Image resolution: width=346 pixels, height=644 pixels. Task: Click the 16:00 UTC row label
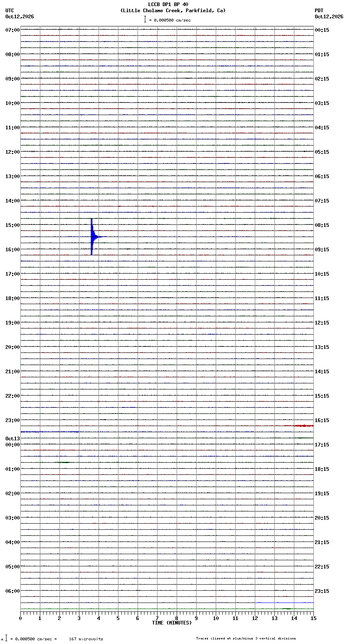pos(13,250)
